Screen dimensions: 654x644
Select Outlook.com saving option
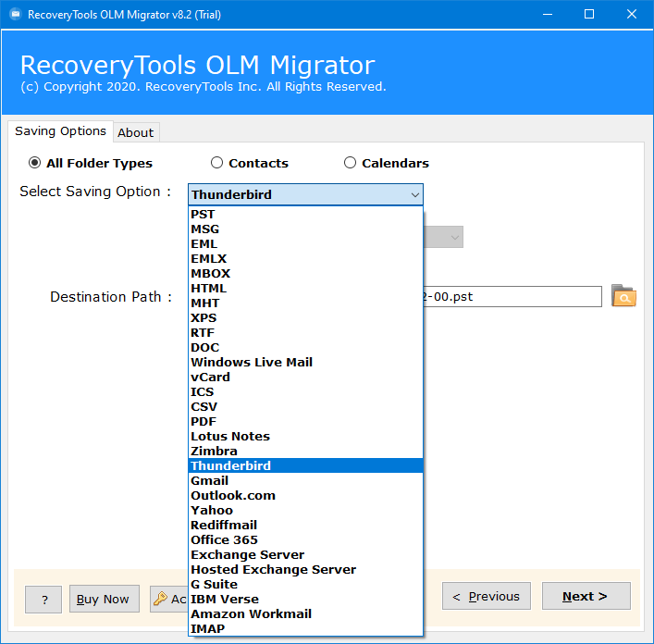tap(305, 496)
